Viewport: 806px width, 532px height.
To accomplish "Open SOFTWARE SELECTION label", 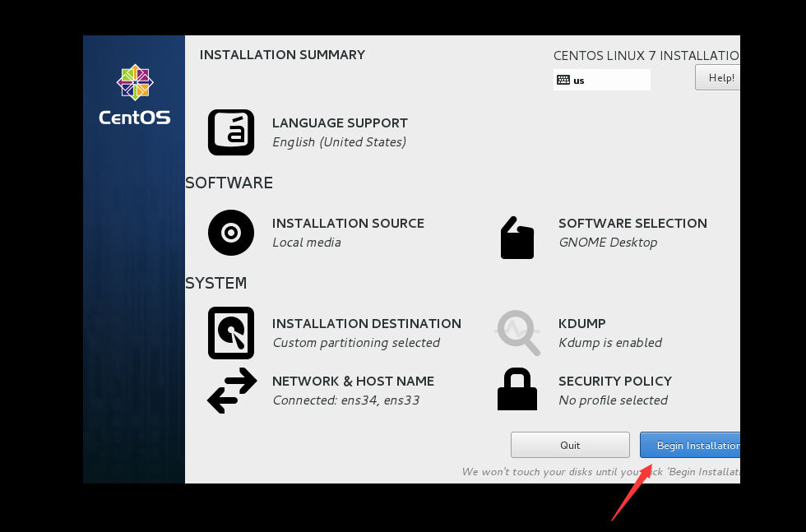I will click(632, 223).
